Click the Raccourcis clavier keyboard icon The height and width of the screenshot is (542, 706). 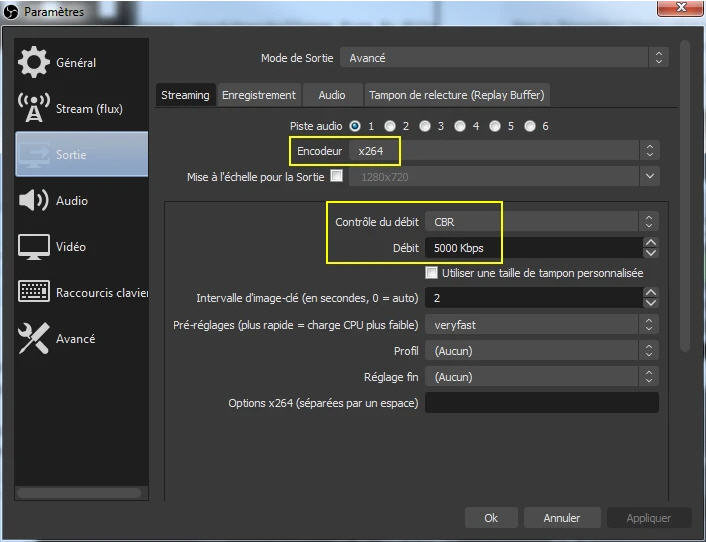click(x=34, y=291)
